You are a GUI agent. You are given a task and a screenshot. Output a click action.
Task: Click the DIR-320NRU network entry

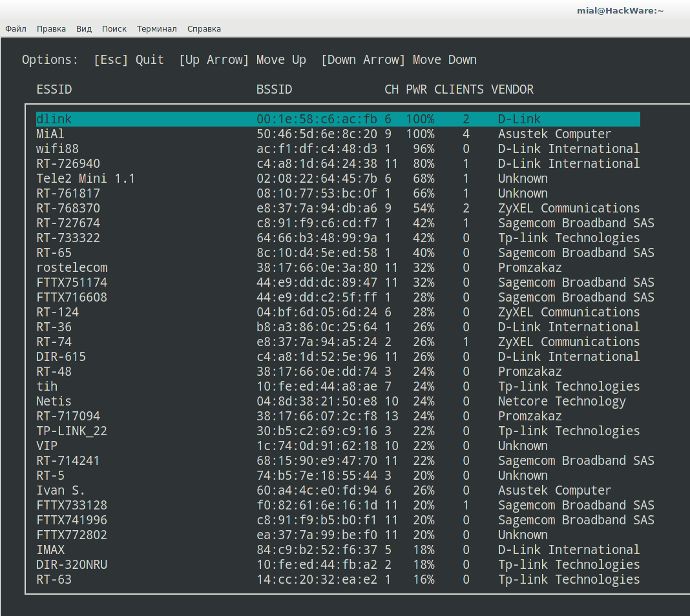point(72,565)
